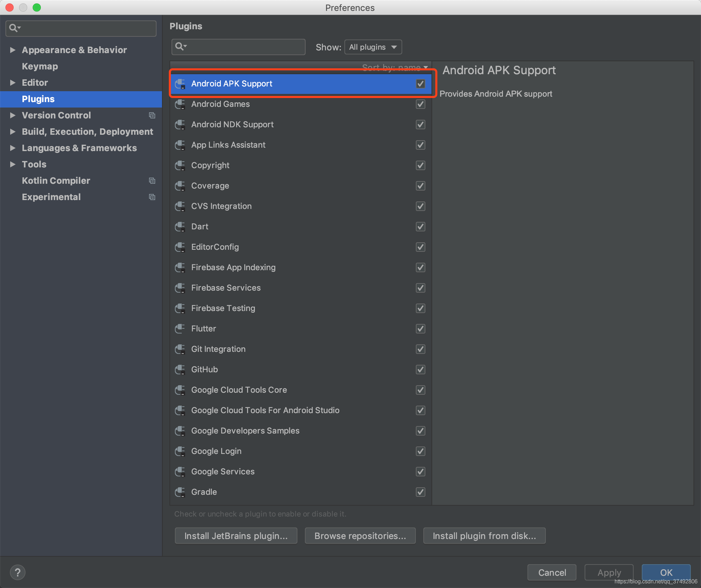Expand the Appearance & Behavior section
701x588 pixels.
tap(13, 50)
